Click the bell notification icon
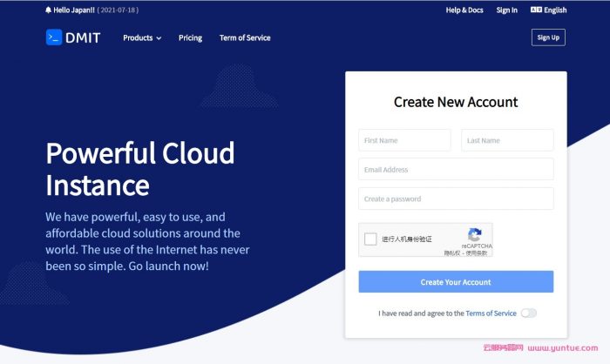Image resolution: width=610 pixels, height=364 pixels. tap(49, 10)
